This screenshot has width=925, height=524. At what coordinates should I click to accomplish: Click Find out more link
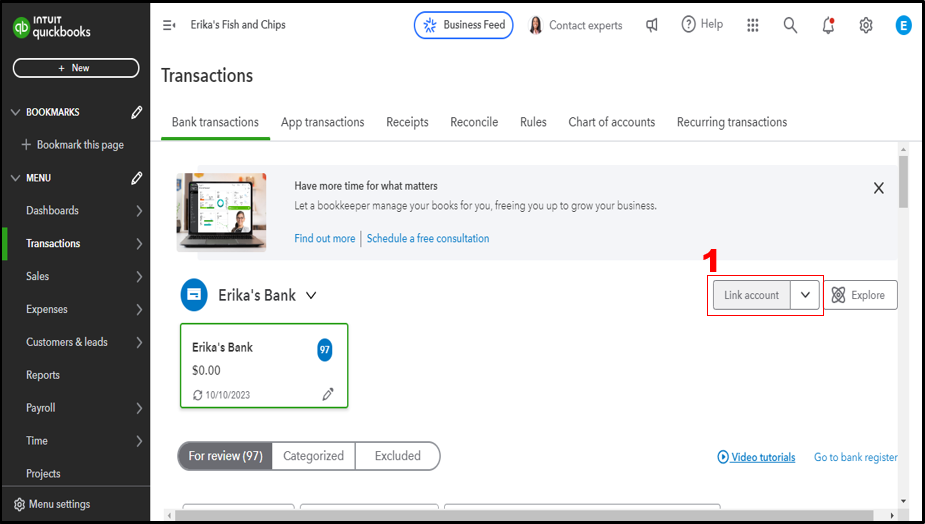(x=324, y=238)
